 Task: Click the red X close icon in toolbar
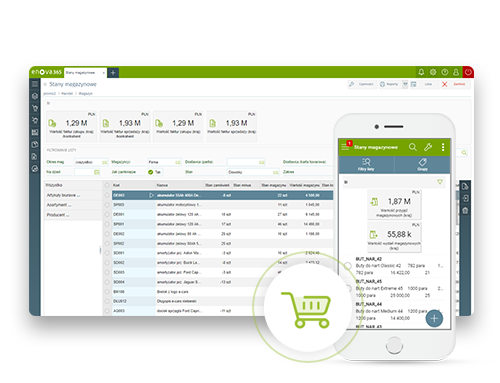pyautogui.click(x=444, y=84)
